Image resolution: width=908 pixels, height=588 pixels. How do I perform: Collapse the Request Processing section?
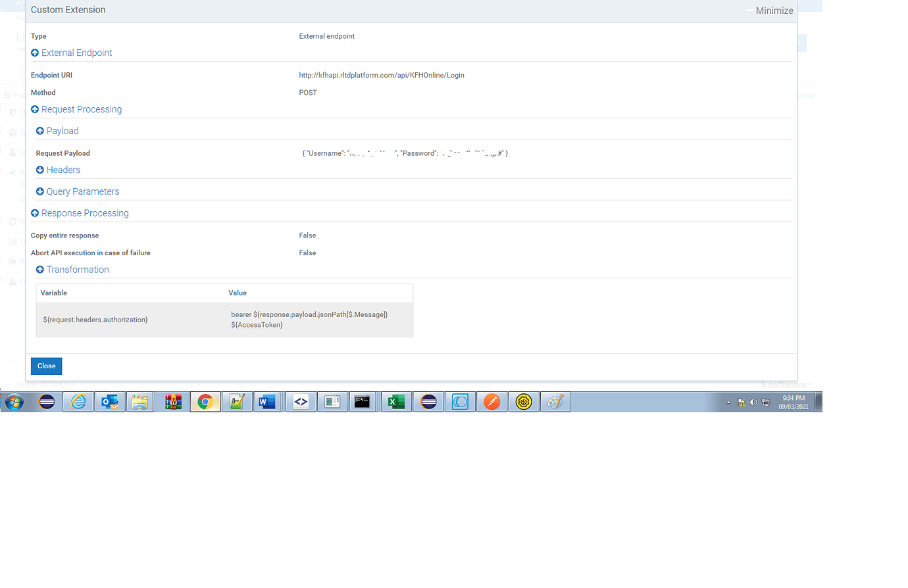click(76, 109)
